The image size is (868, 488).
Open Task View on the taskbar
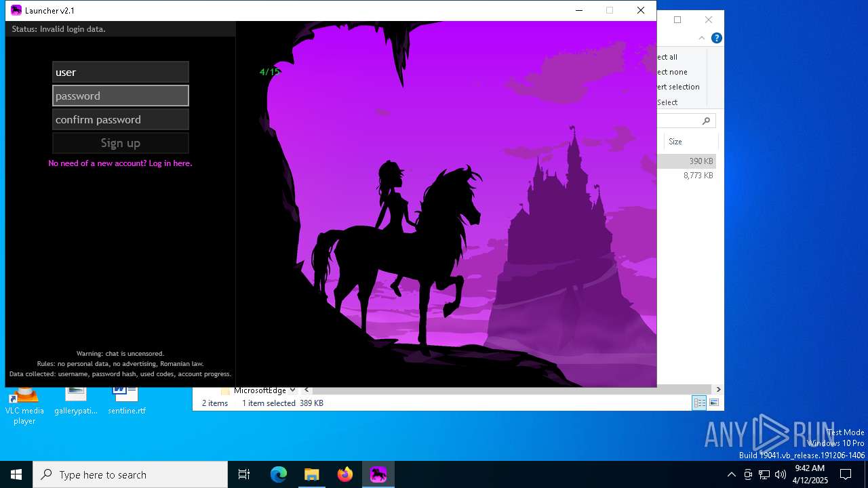coord(244,474)
